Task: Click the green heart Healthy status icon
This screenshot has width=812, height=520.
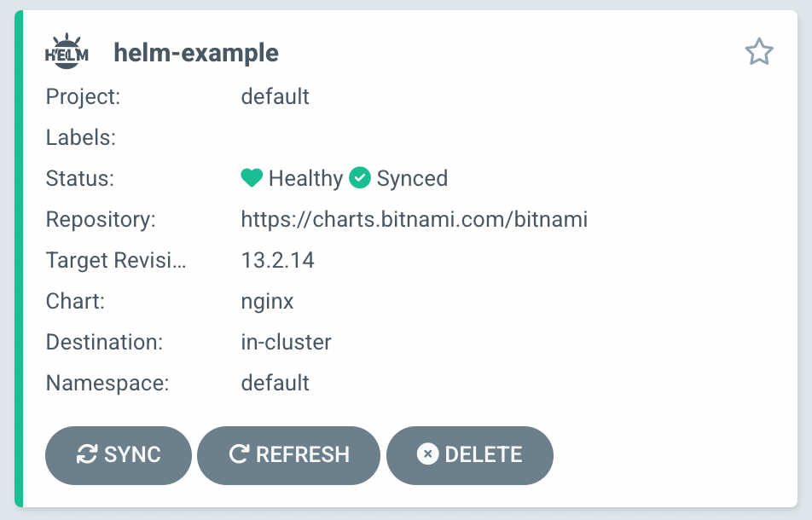Action: coord(251,178)
